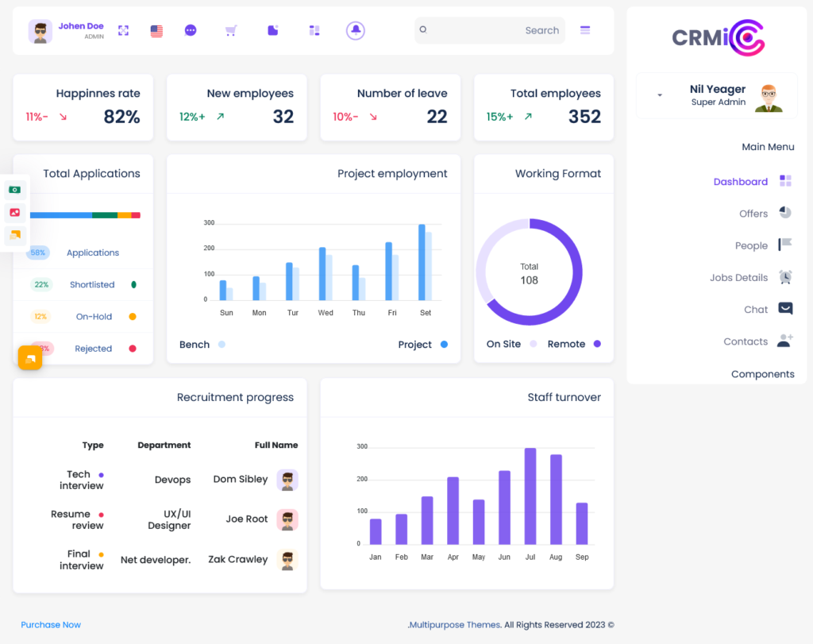
Task: Toggle the Project legend in Project employment
Action: point(422,345)
